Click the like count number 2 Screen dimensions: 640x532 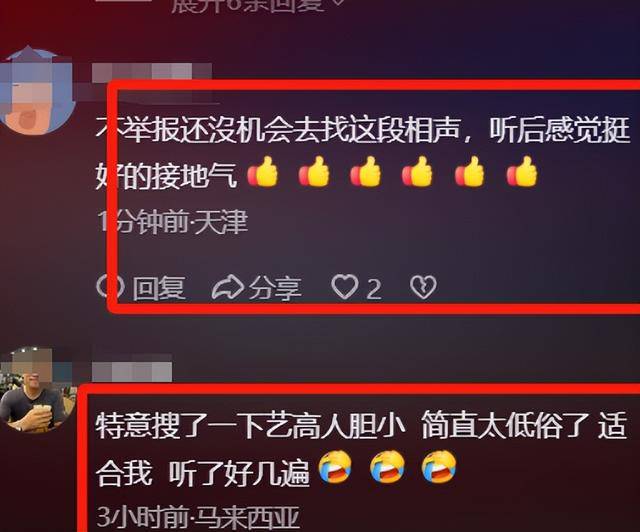point(374,289)
